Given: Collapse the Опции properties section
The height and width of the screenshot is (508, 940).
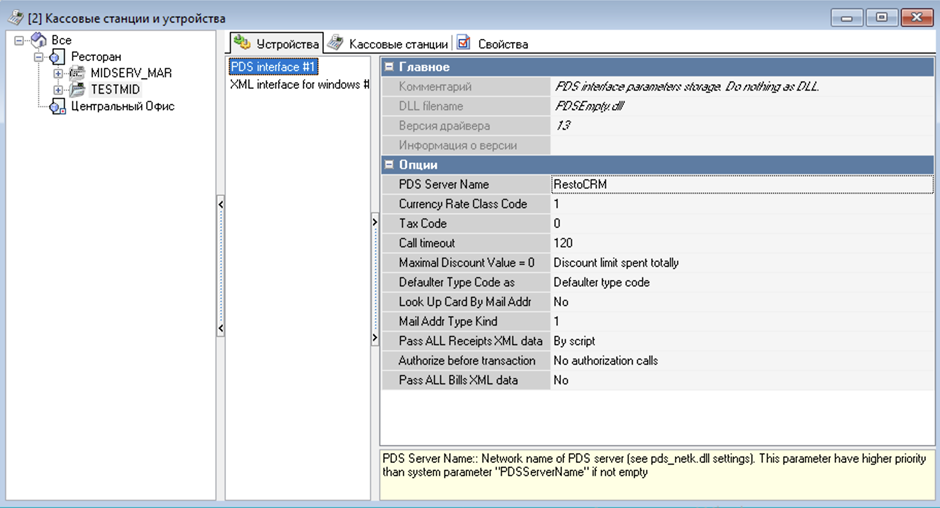Looking at the screenshot, I should 389,164.
